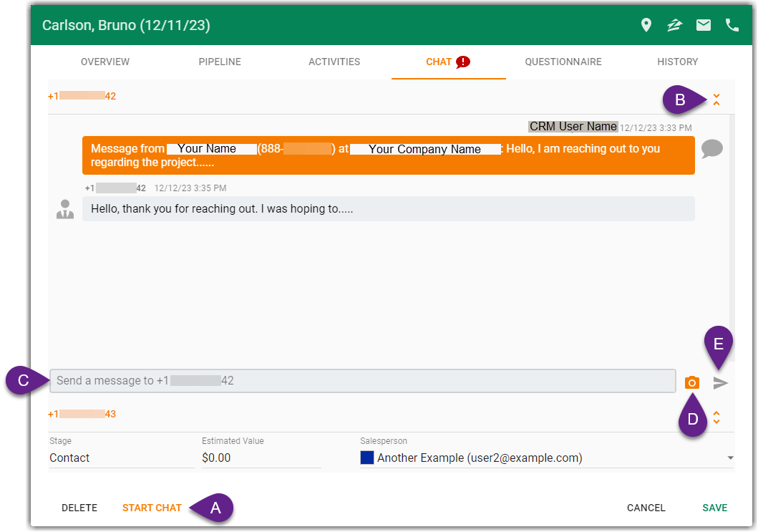Click the location pin icon in header
The image size is (758, 532).
click(x=646, y=24)
